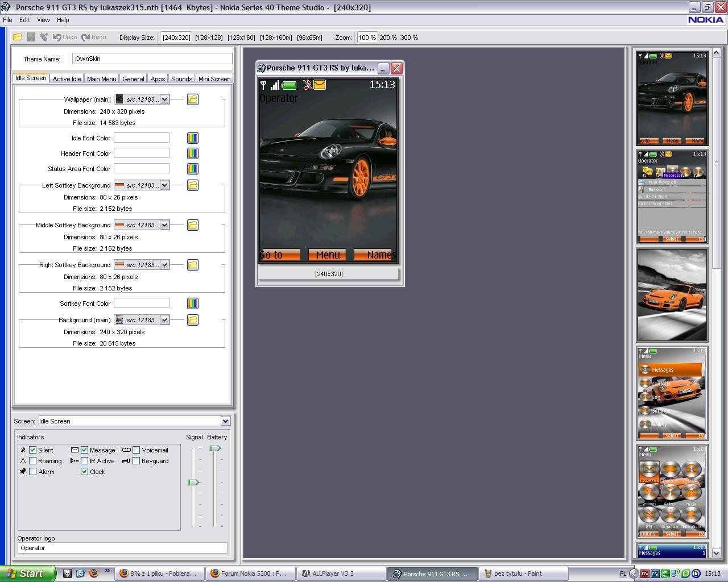This screenshot has height=582, width=728.
Task: Browse for Background (main) image file
Action: 193,320
